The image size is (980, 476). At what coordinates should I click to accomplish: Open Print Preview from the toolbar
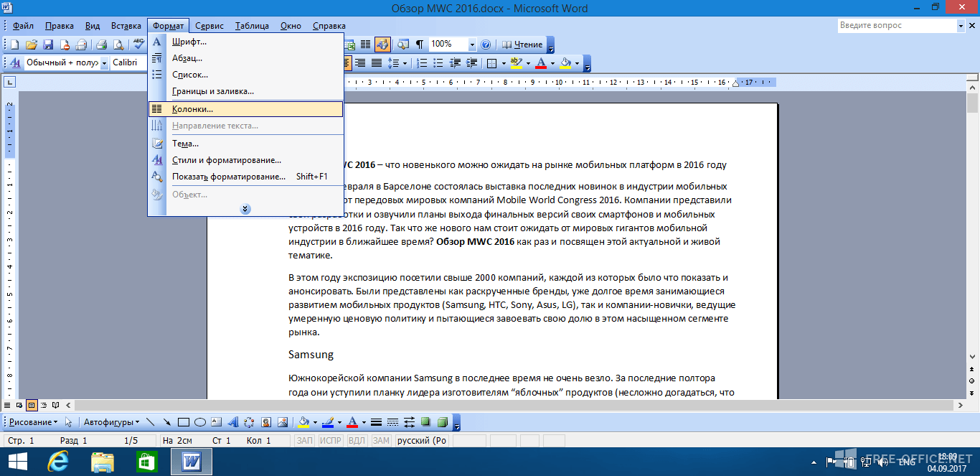118,45
